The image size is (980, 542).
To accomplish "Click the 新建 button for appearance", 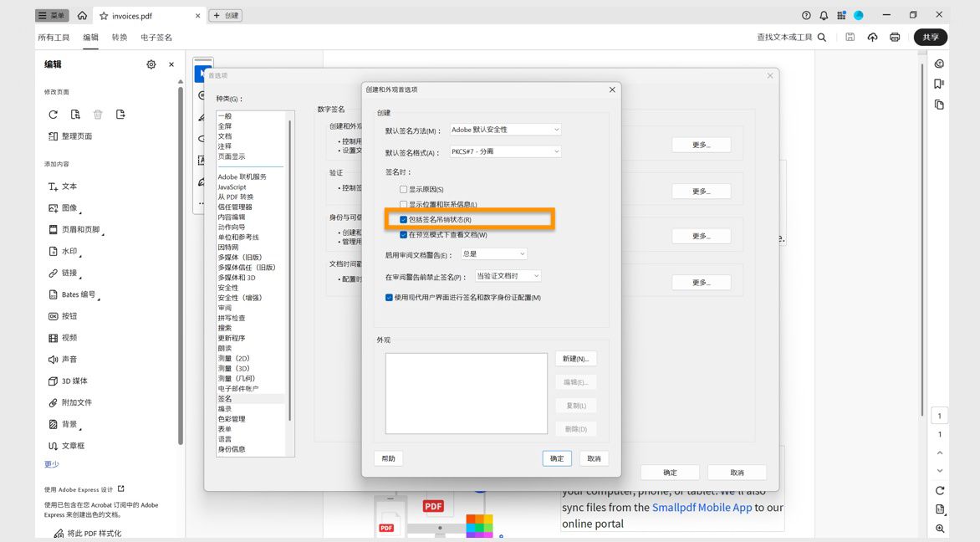I will (575, 358).
